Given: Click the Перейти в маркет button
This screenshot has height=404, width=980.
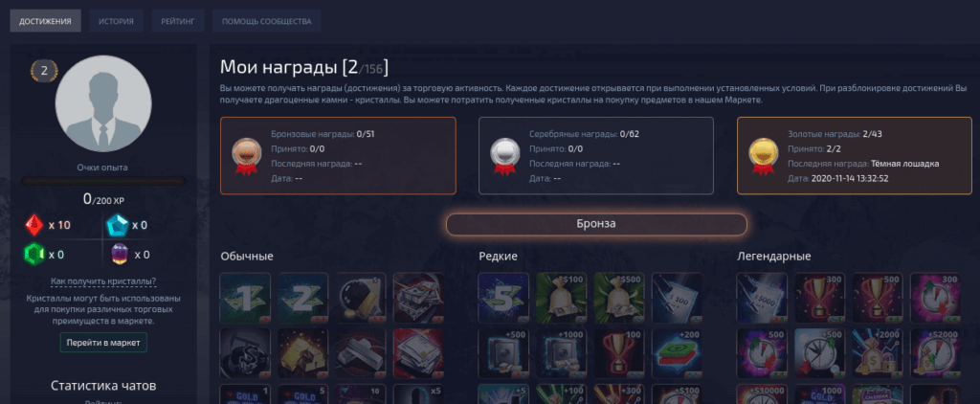Looking at the screenshot, I should pyautogui.click(x=103, y=343).
